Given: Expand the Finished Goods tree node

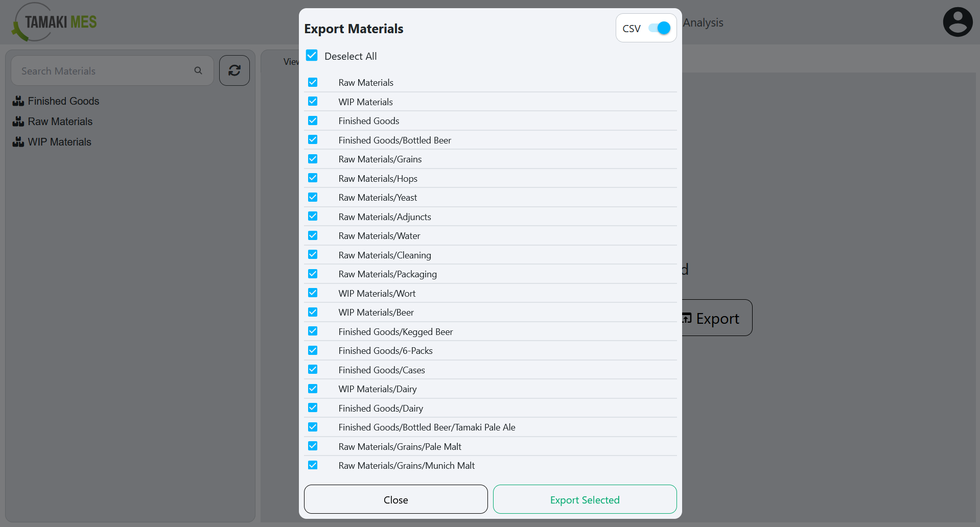Looking at the screenshot, I should click(x=63, y=101).
